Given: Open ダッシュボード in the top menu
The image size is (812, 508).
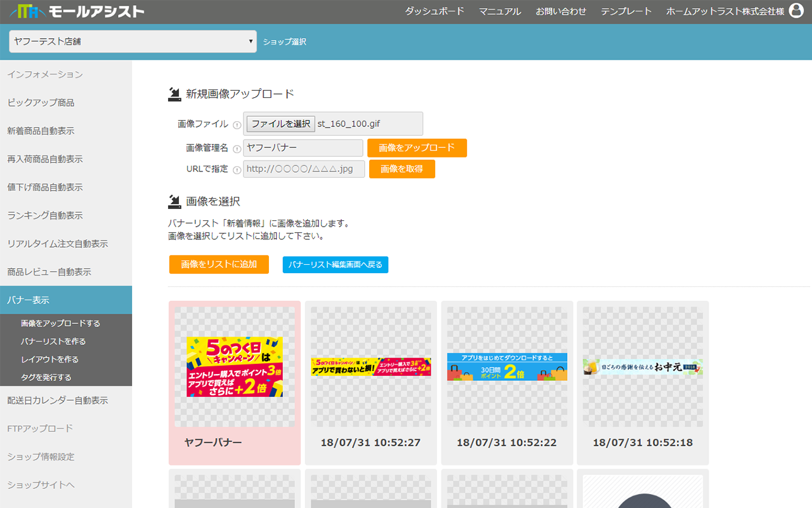Looking at the screenshot, I should coord(435,11).
